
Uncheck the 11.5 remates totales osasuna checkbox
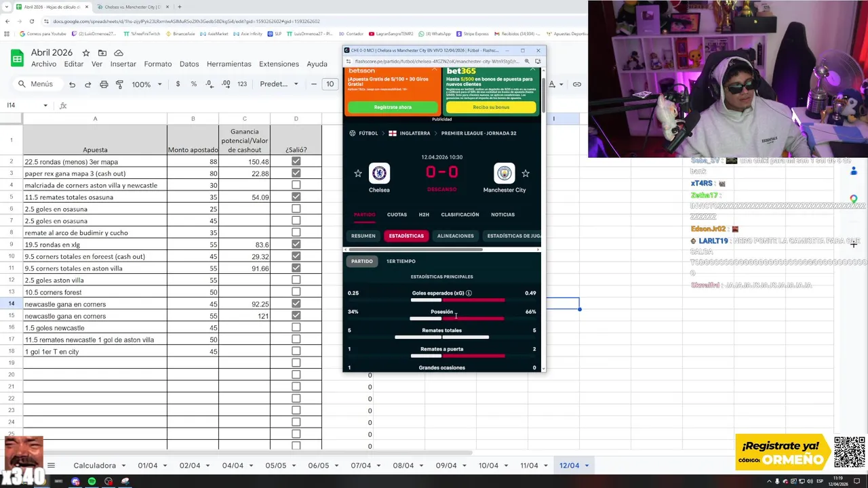(x=296, y=197)
